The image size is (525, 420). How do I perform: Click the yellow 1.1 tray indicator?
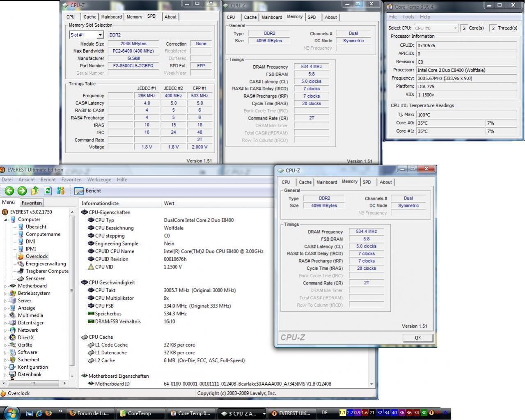[x=342, y=413]
